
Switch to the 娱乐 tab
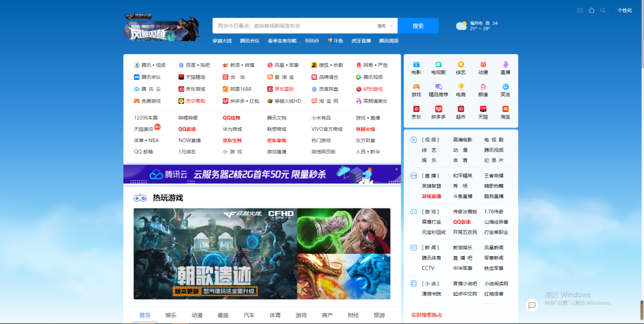(x=171, y=315)
